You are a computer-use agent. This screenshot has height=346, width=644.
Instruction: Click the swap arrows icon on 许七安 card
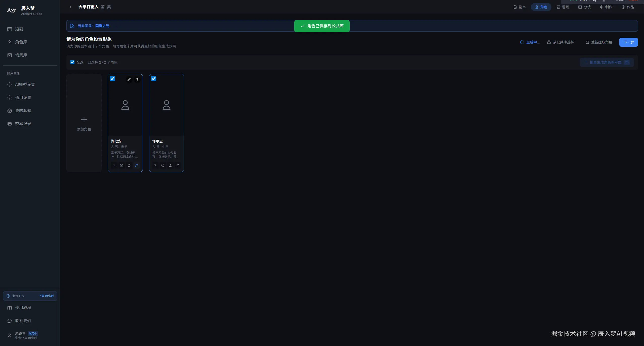click(136, 165)
